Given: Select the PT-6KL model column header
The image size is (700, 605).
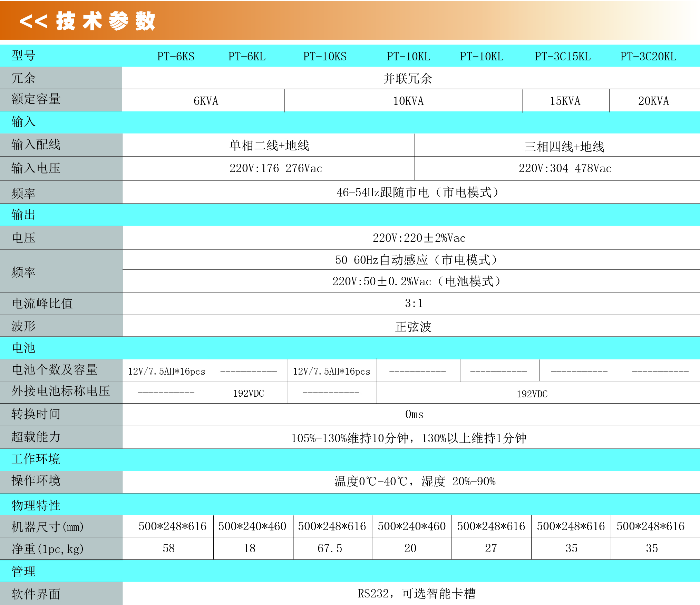Looking at the screenshot, I should (247, 56).
